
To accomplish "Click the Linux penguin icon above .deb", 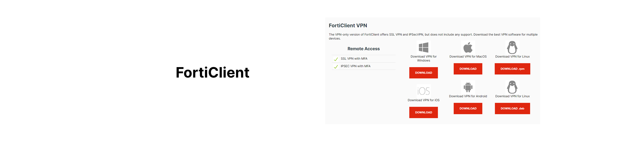I will [512, 87].
